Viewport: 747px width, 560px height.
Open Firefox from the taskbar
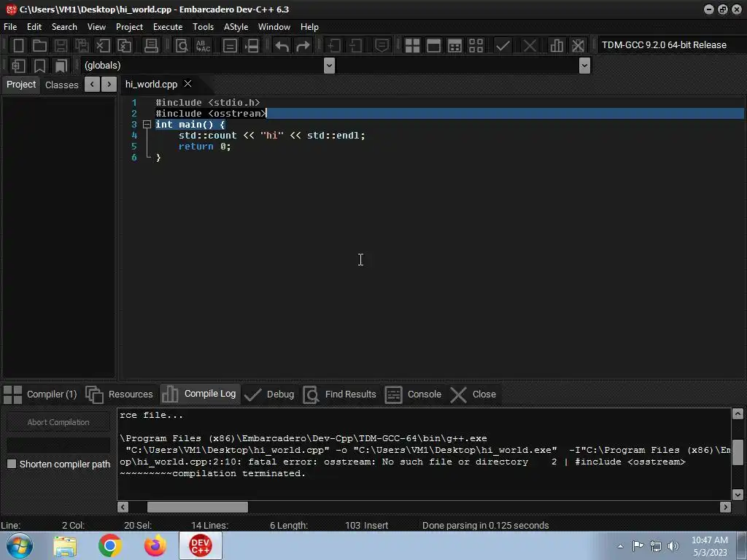pos(155,545)
